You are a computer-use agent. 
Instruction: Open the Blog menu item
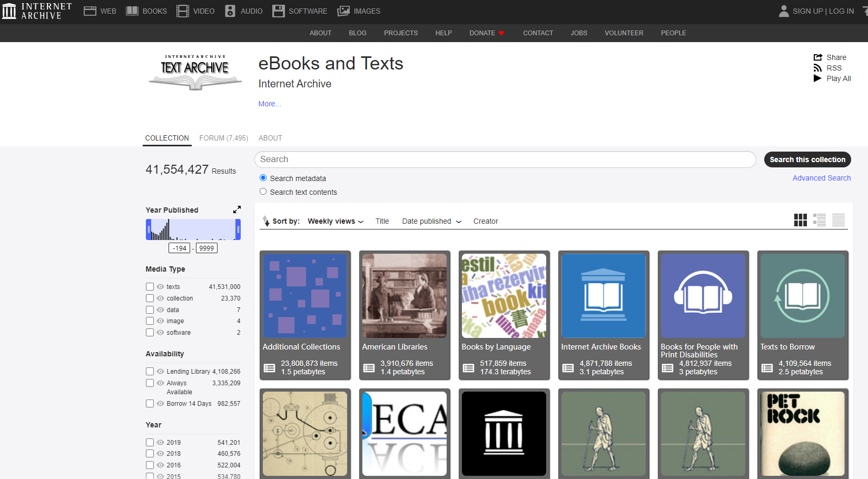pos(358,33)
